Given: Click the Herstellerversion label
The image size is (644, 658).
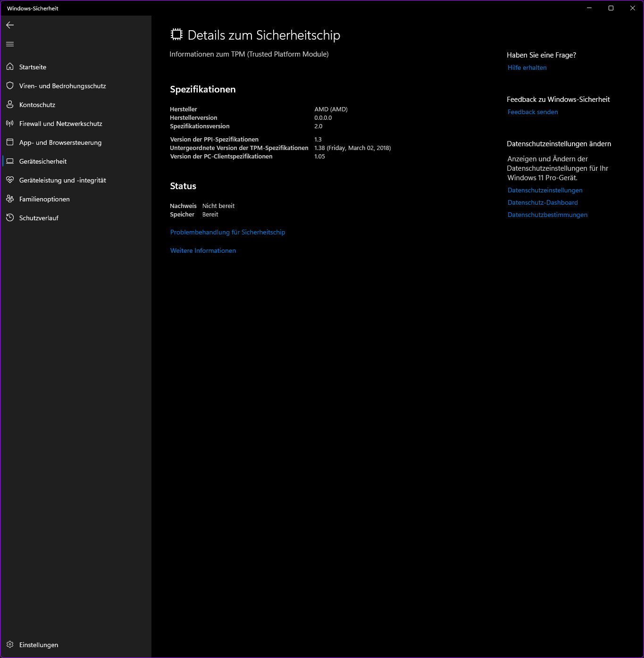Looking at the screenshot, I should pos(193,117).
